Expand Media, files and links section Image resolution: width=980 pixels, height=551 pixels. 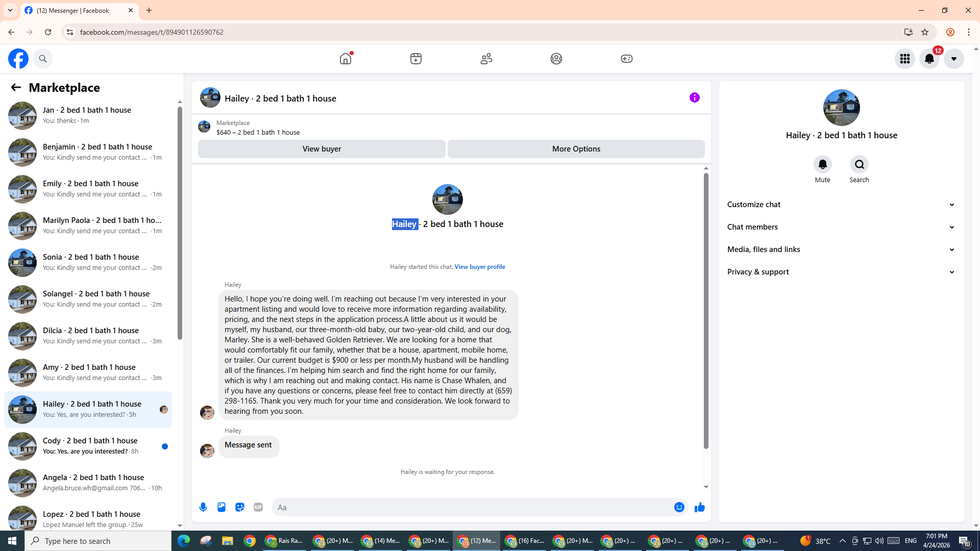point(841,249)
